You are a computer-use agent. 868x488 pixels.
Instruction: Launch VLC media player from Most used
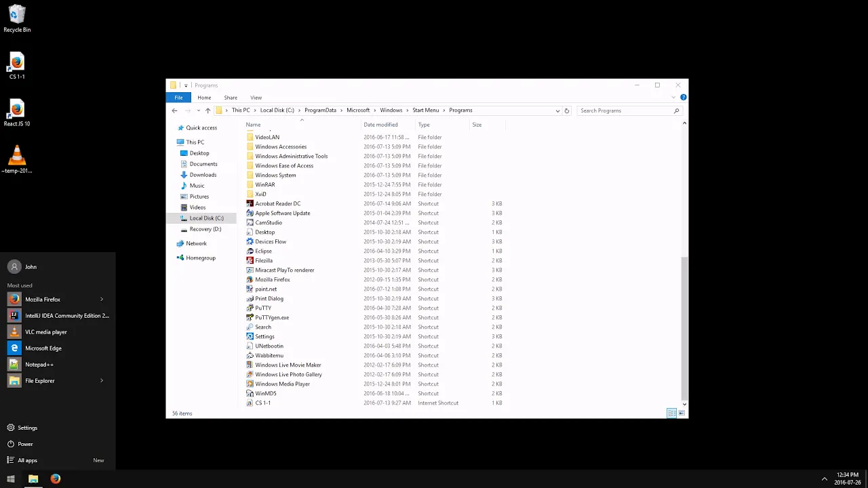[x=58, y=332]
